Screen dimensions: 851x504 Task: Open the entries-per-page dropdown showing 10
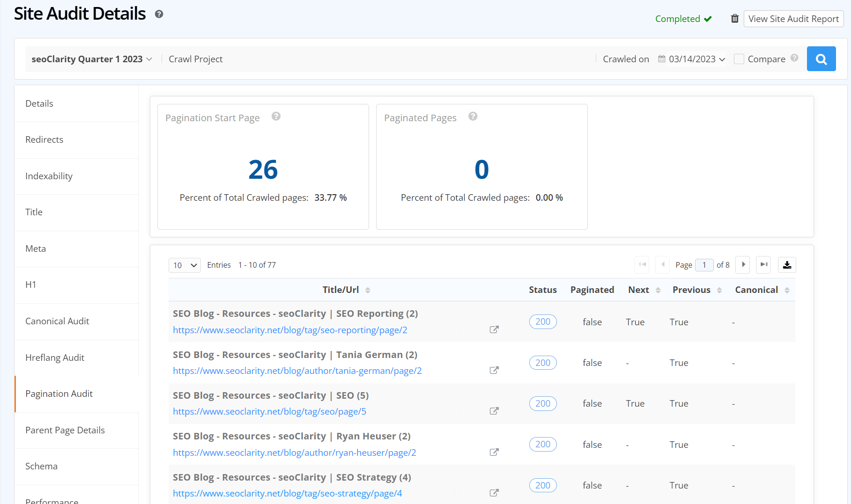(184, 265)
